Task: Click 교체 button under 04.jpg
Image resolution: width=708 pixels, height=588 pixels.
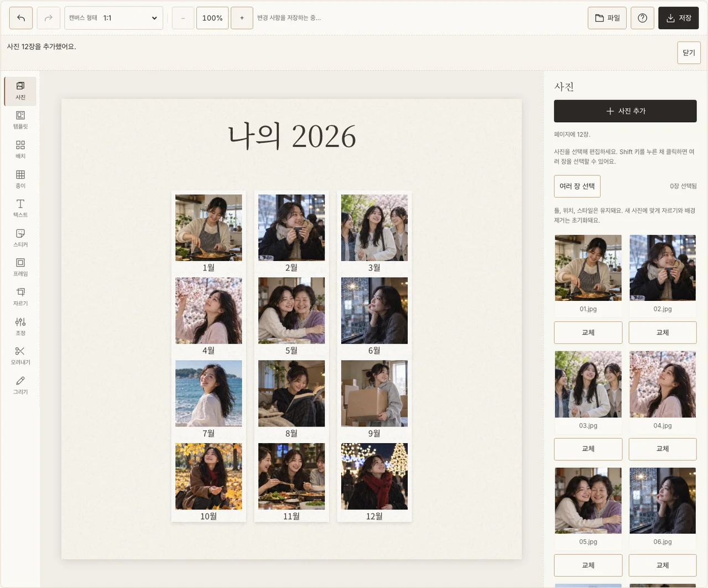Action: pos(663,449)
